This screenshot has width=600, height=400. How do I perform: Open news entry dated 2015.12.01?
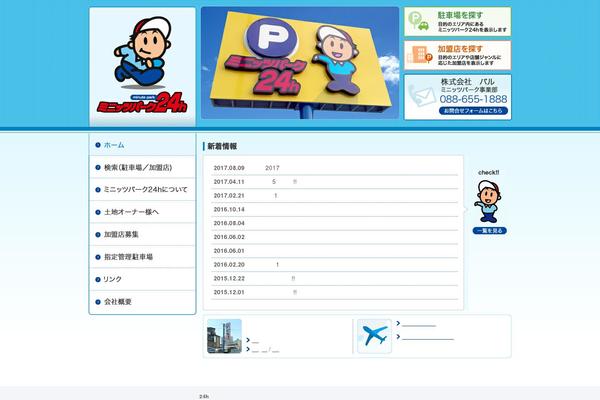point(334,292)
